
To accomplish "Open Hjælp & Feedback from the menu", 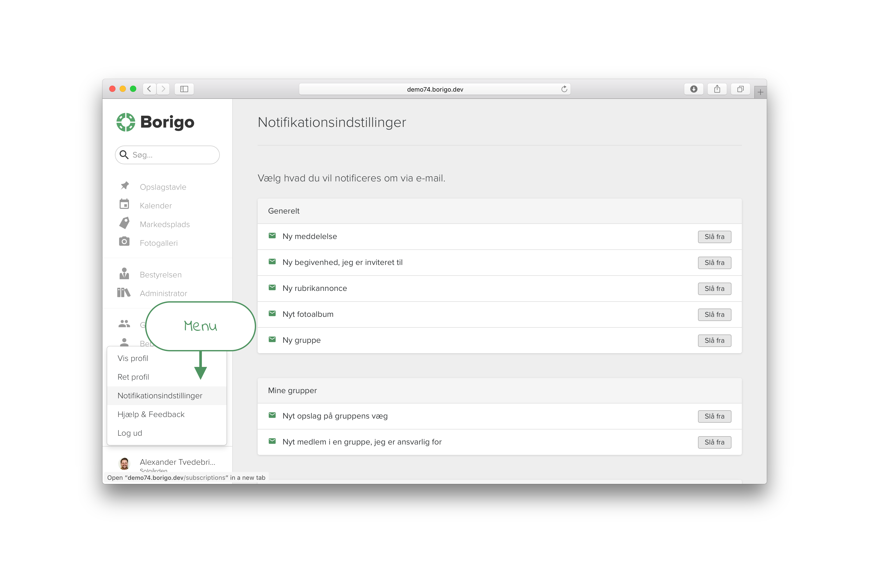I will (x=166, y=414).
